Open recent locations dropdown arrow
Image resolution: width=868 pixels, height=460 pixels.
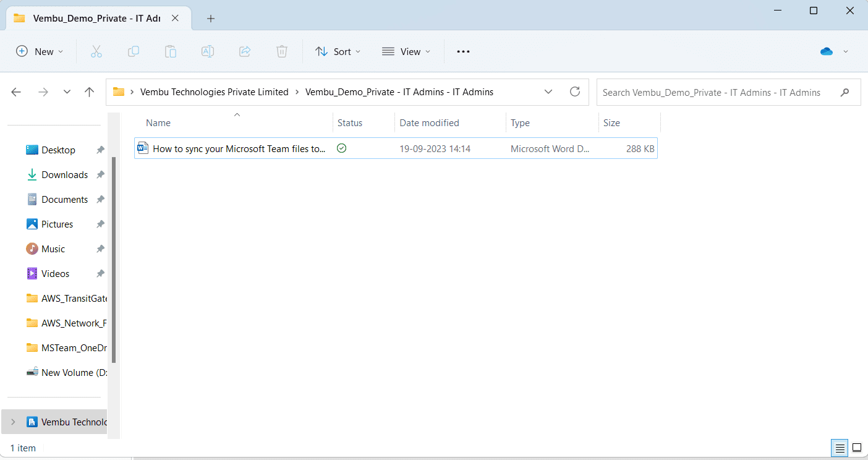click(x=67, y=92)
